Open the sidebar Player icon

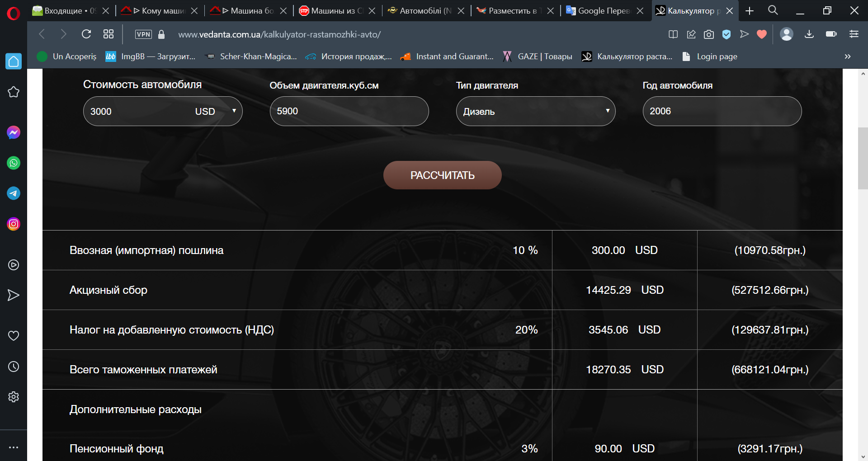tap(14, 265)
